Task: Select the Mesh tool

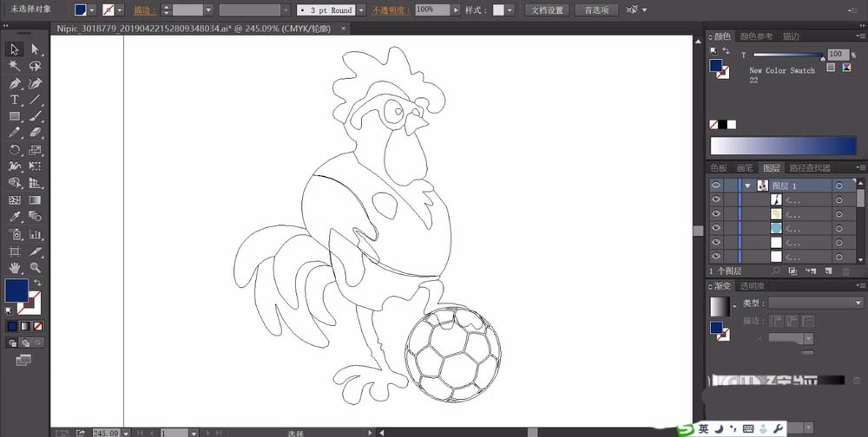Action: [x=15, y=200]
